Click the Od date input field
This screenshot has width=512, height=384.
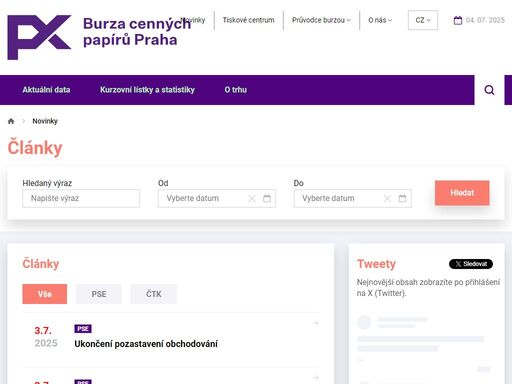(217, 198)
